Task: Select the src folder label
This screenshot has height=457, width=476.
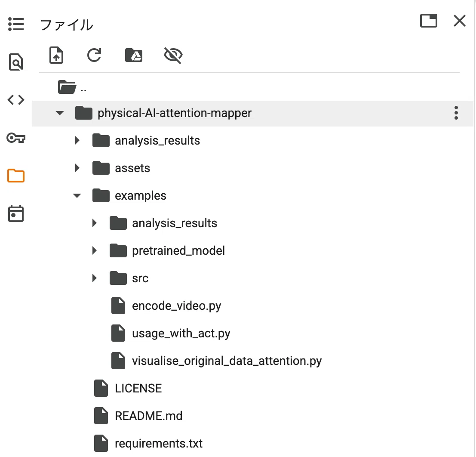Action: [140, 278]
